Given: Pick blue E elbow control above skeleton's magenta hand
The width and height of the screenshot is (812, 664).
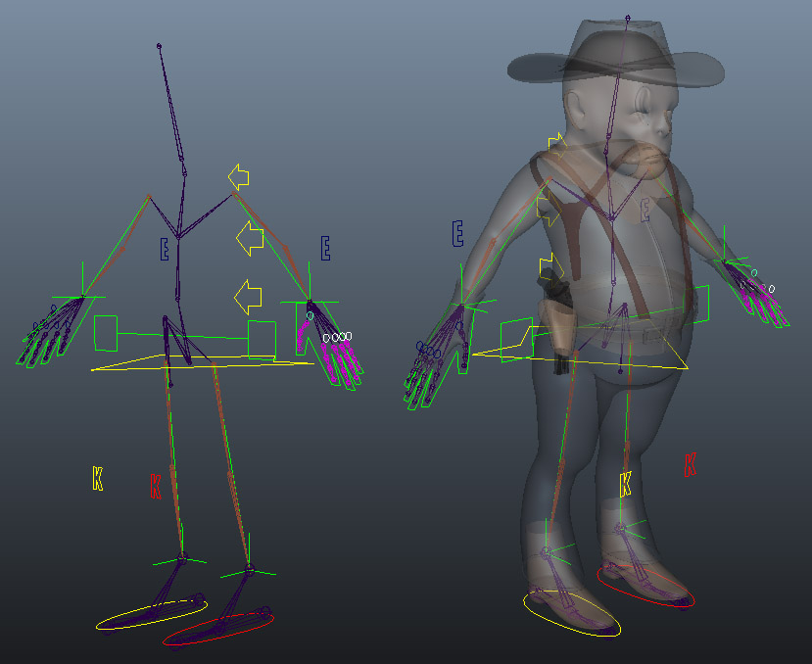Looking at the screenshot, I should point(325,248).
